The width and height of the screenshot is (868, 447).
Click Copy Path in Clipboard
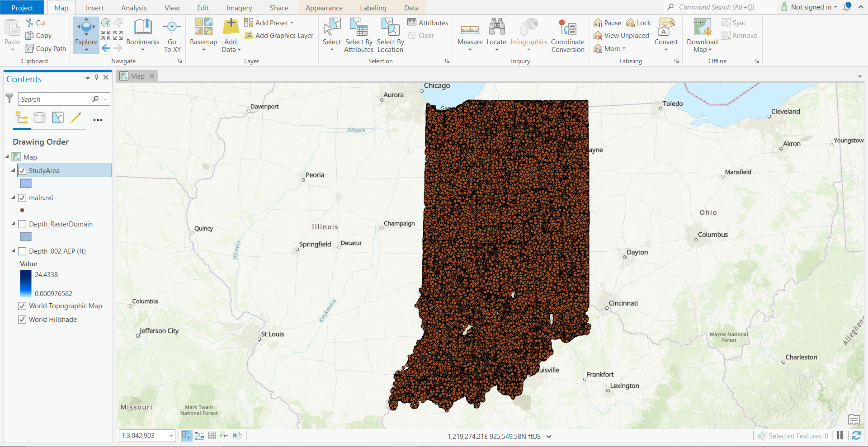[46, 49]
